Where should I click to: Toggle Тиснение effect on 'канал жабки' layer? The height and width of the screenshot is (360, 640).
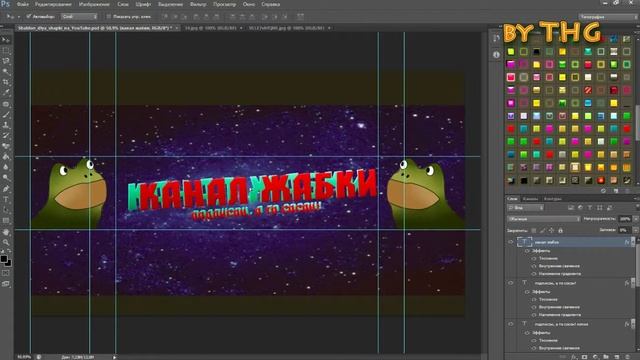[534, 258]
